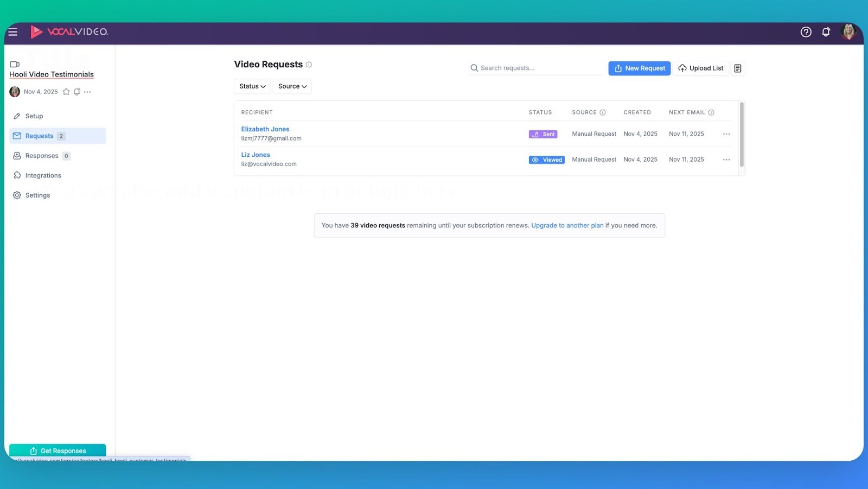868x489 pixels.
Task: Open collector more options beside Nov 4, 2025
Action: 87,92
